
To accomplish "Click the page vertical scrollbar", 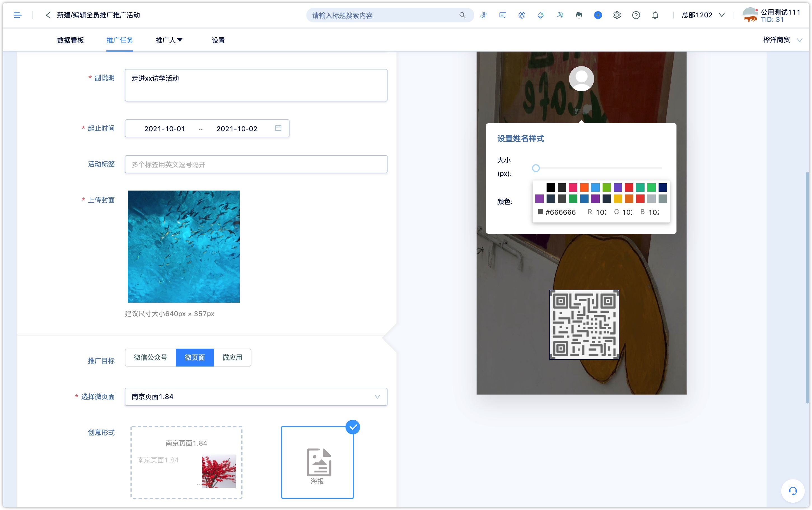I will pos(807,288).
